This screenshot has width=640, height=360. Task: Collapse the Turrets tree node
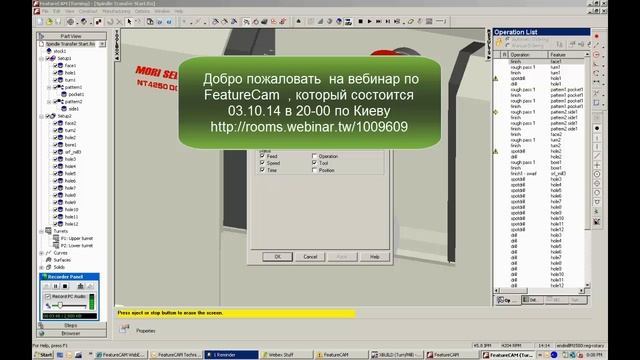42,231
